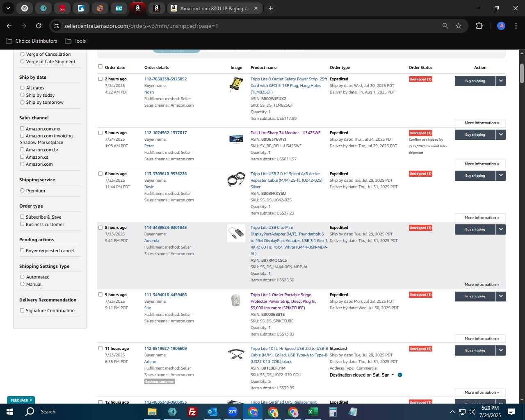Click info icon beside Destination closed on Sat, Sun
Screen dimensions: 525x420
click(x=400, y=375)
